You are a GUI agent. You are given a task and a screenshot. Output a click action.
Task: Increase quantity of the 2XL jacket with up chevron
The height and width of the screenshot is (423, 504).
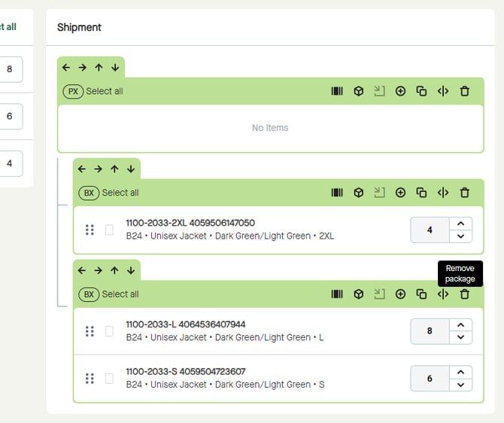tap(460, 224)
